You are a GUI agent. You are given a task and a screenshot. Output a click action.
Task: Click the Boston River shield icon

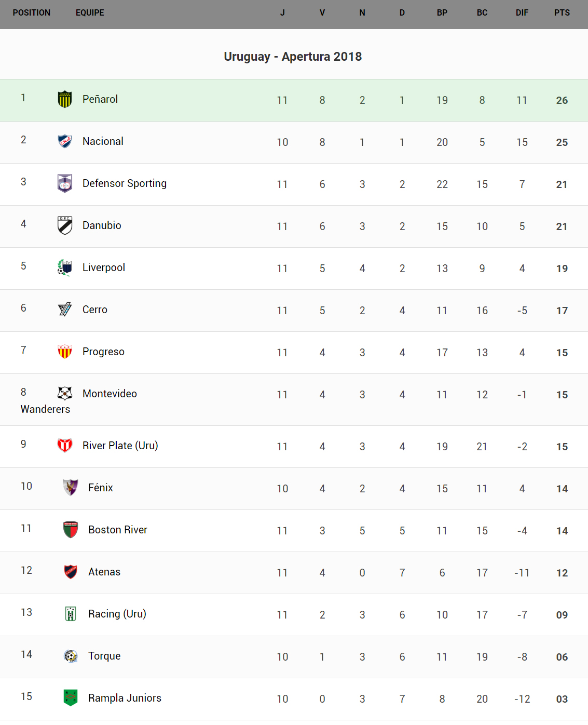point(71,530)
